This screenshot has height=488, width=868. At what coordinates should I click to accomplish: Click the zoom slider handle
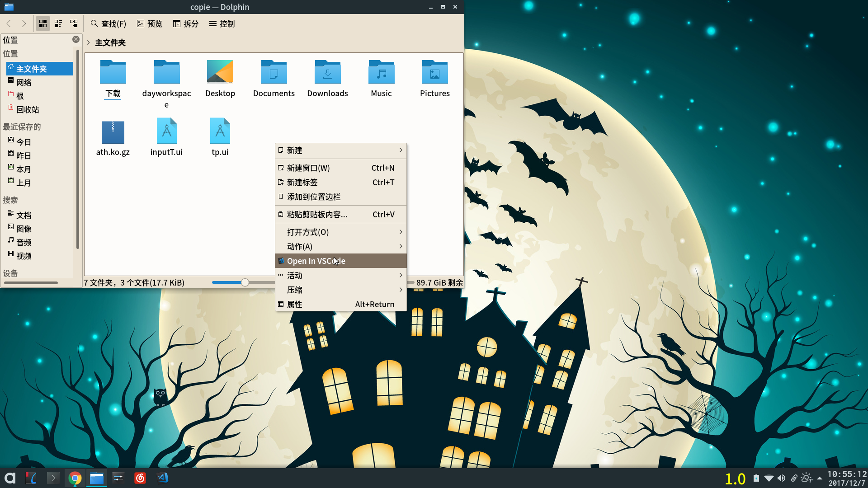[x=245, y=282]
